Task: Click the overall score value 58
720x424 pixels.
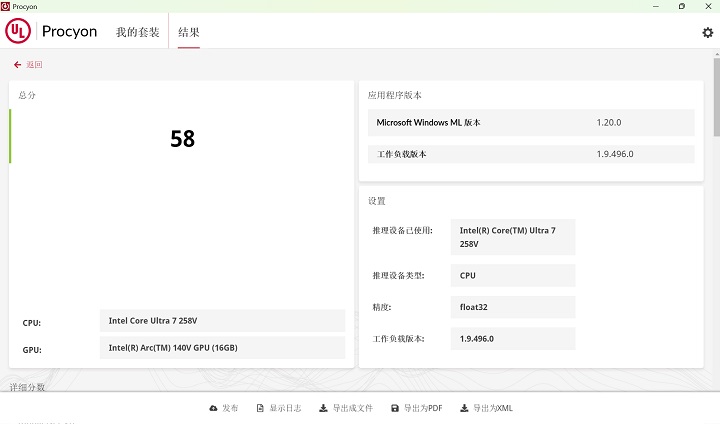Action: point(182,139)
